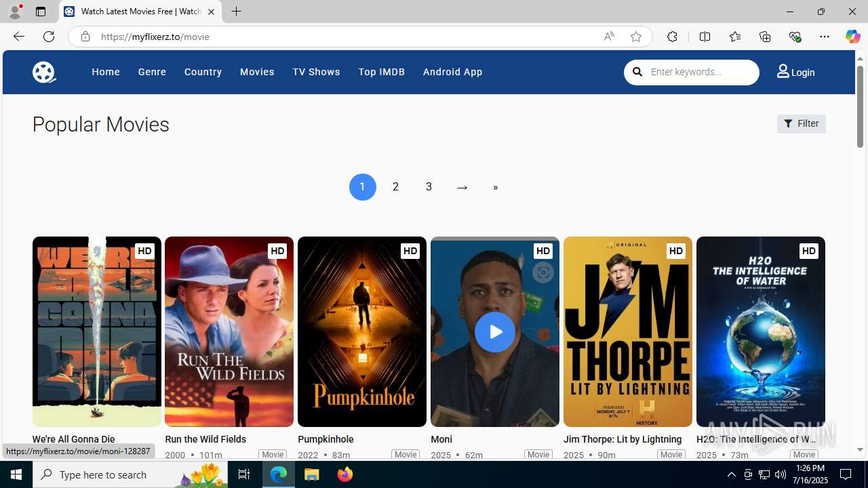Click the play button on Moni poster
This screenshot has height=488, width=868.
[495, 331]
